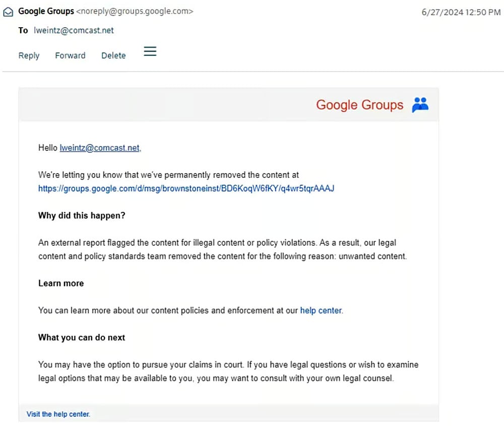Click the 'Learn more' heading

[61, 283]
